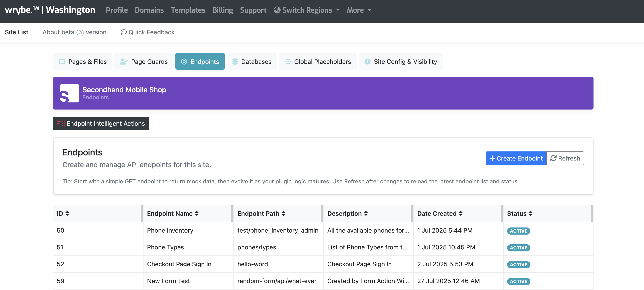Click the Page Guards user icon
Screen dimensions: 644x290
[x=124, y=61]
